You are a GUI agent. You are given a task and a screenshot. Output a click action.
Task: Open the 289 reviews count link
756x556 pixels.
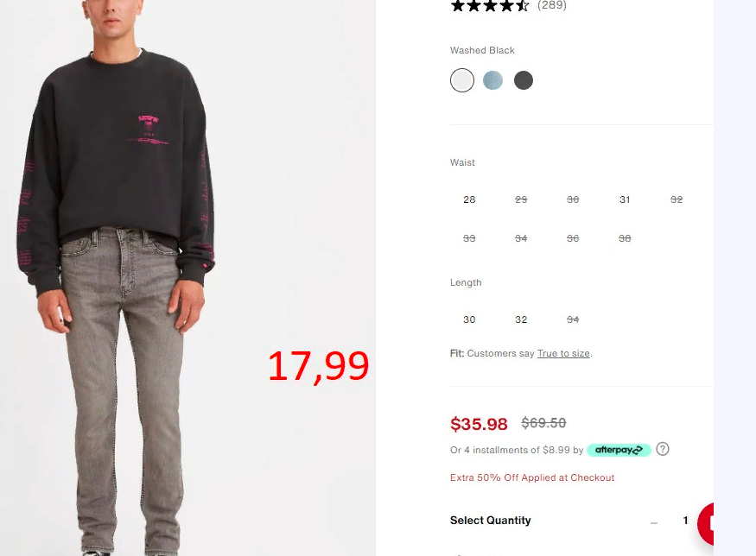(x=552, y=5)
